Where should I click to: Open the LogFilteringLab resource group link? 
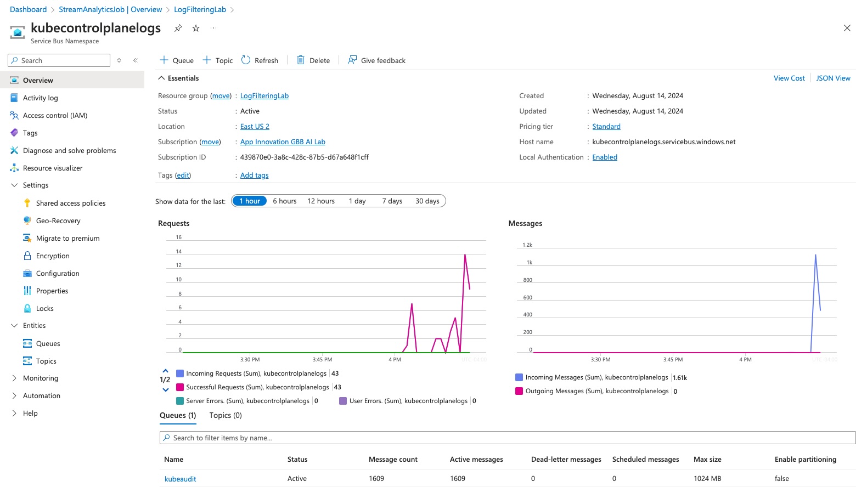point(264,96)
